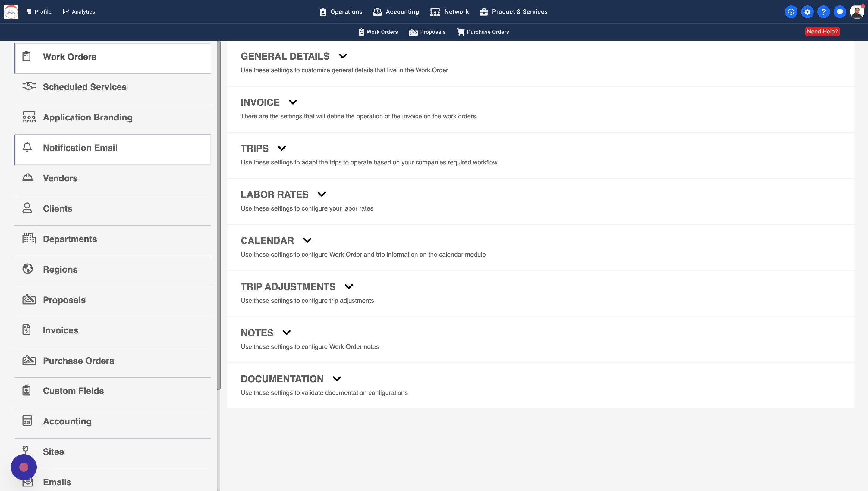Go to Proposals in sub-navigation bar
Screen dimensions: 868x491
[427, 32]
